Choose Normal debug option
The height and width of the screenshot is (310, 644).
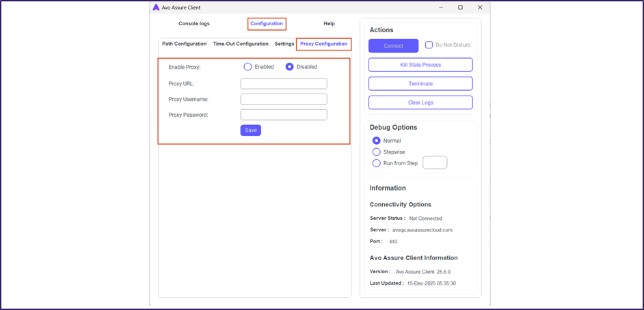(376, 141)
